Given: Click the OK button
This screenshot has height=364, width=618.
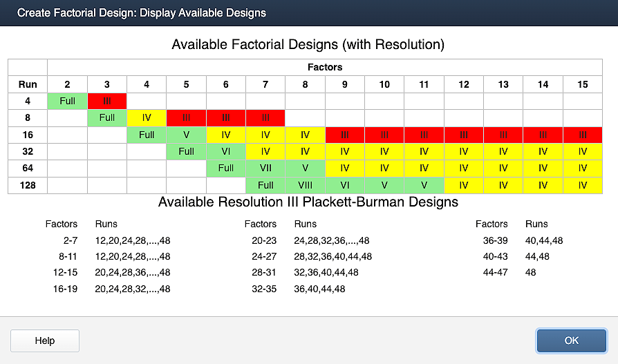Looking at the screenshot, I should click(x=571, y=341).
